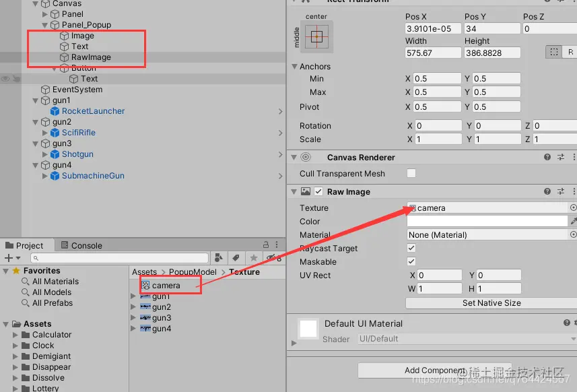Click Set Native Size button
Screen dimensions: 577x392
(491, 303)
